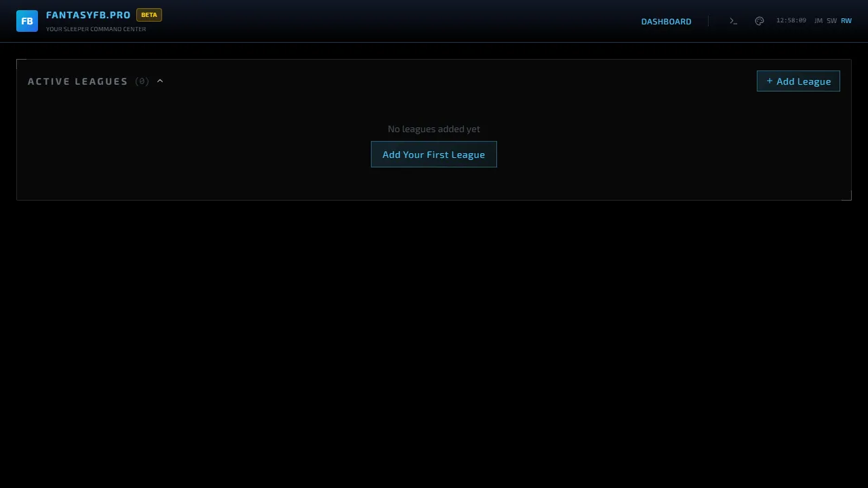Open the theme palette icon
The width and height of the screenshot is (868, 488).
pos(759,20)
